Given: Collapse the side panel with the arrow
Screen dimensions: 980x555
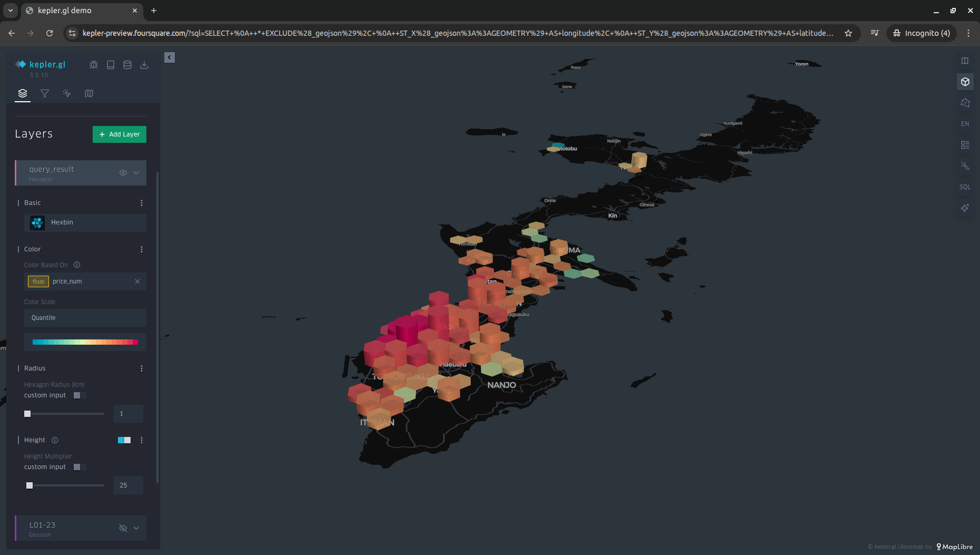Looking at the screenshot, I should tap(170, 57).
